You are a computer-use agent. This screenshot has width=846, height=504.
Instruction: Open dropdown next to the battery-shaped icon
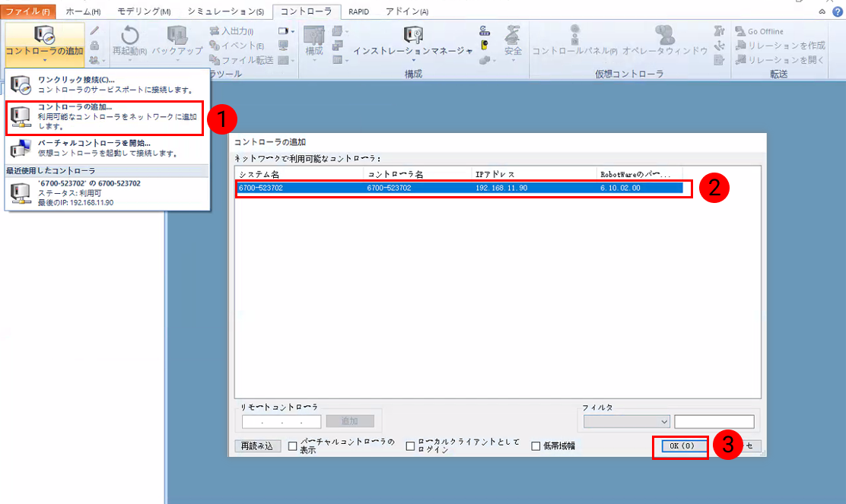click(293, 31)
